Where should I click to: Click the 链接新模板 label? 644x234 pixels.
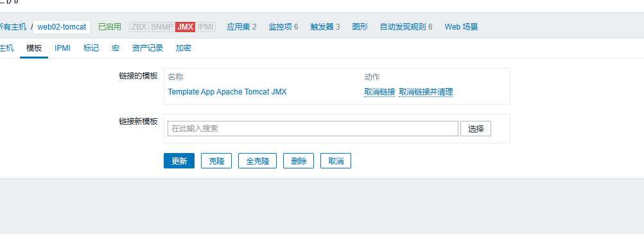(138, 122)
